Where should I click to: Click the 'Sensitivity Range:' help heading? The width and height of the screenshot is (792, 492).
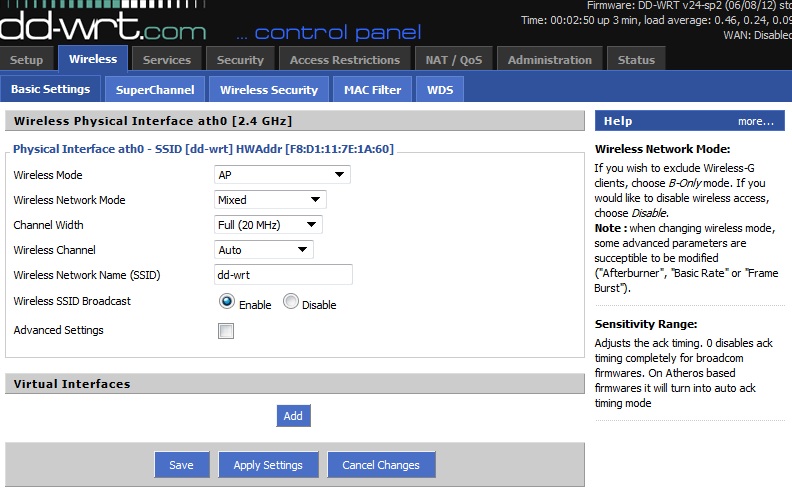click(x=646, y=324)
